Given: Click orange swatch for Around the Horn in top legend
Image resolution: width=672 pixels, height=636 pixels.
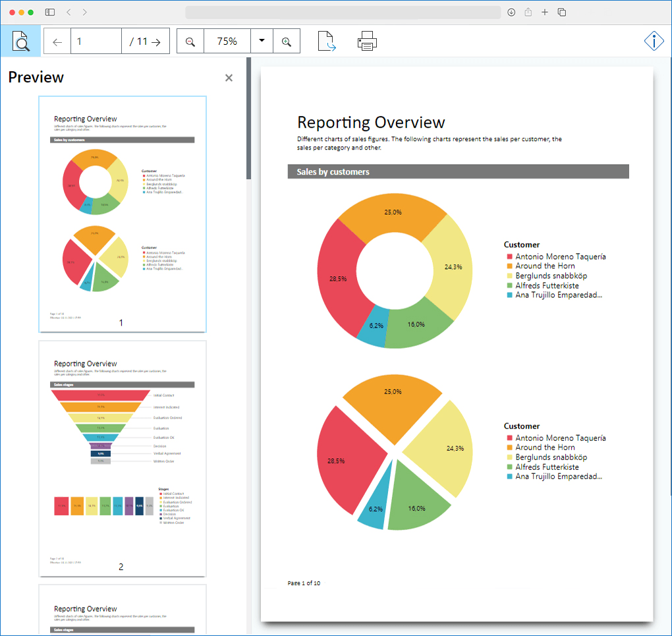Looking at the screenshot, I should [x=509, y=266].
